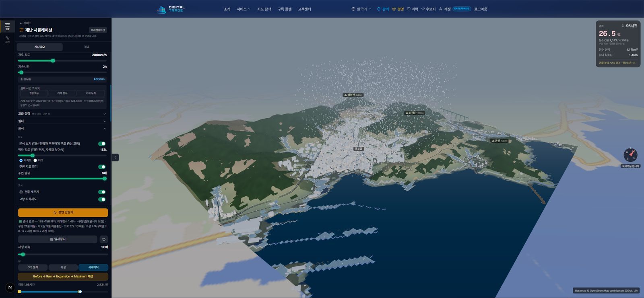Click the reset replay icon button
This screenshot has height=298, width=644.
pyautogui.click(x=104, y=239)
